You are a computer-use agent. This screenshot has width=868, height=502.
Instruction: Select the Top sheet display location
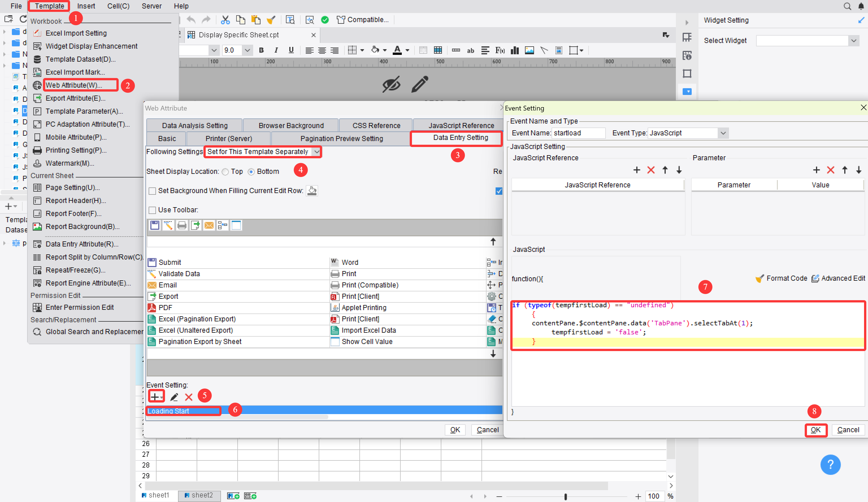225,171
